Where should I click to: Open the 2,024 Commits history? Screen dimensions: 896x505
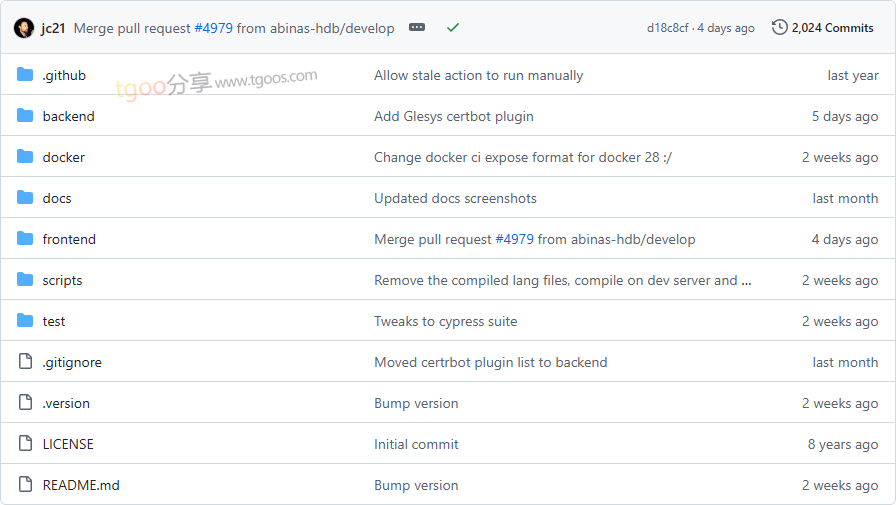click(x=822, y=28)
